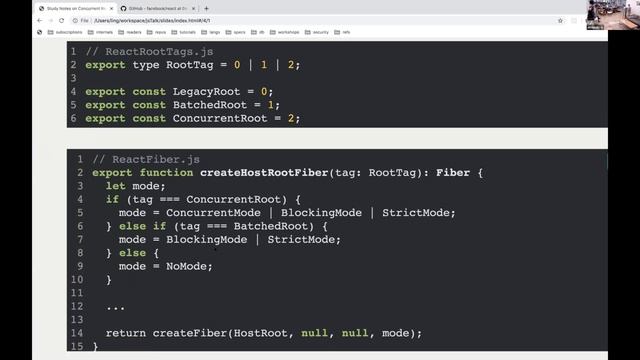Click 'ConcurrentMode' on line 5
This screenshot has width=640, height=360.
click(x=213, y=213)
